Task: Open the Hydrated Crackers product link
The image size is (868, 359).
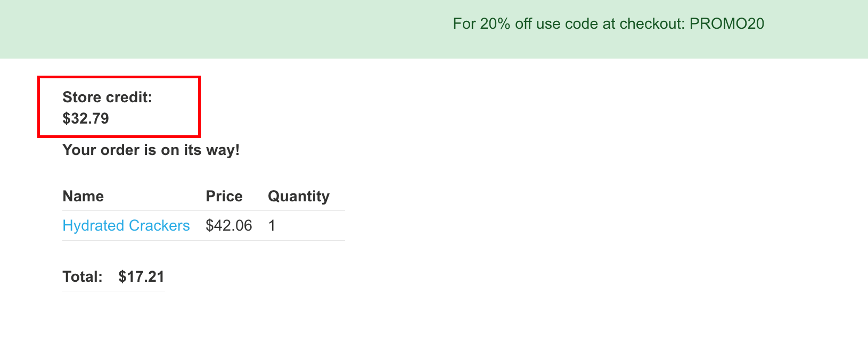Action: coord(126,226)
